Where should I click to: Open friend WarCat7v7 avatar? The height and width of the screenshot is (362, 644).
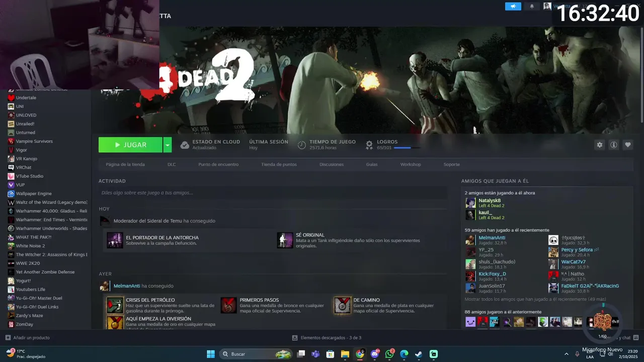(553, 264)
